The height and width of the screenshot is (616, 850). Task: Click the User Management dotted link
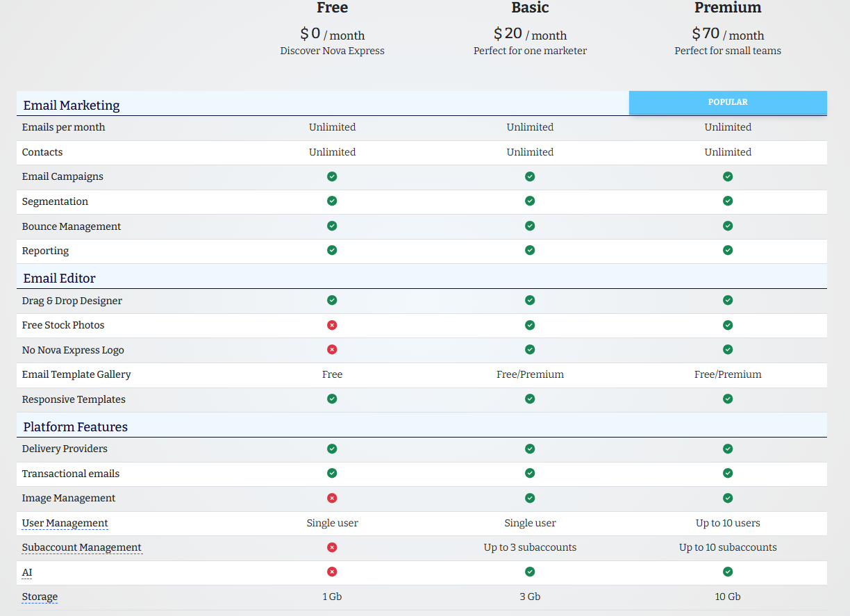(x=65, y=523)
